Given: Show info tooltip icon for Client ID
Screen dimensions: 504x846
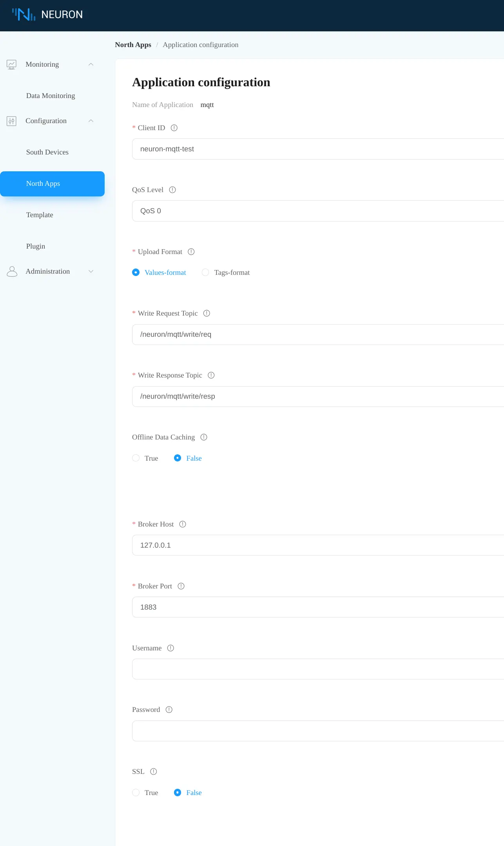Looking at the screenshot, I should (x=174, y=128).
